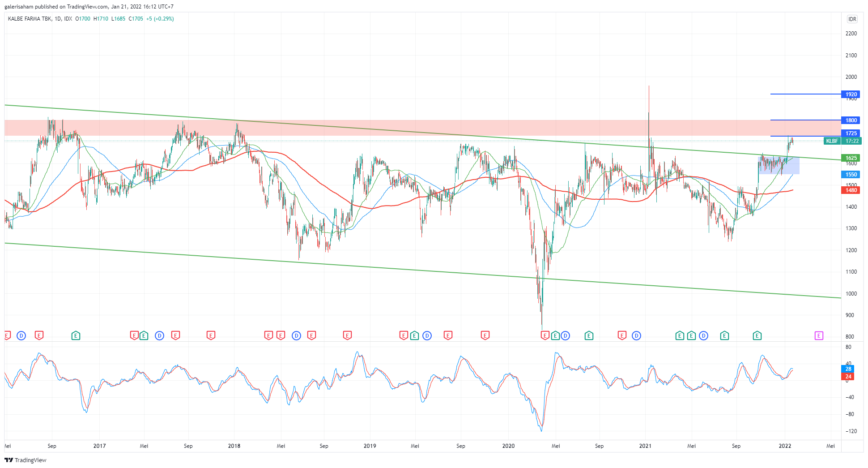
Task: Click the green E marker near Sep 2020
Action: click(589, 335)
